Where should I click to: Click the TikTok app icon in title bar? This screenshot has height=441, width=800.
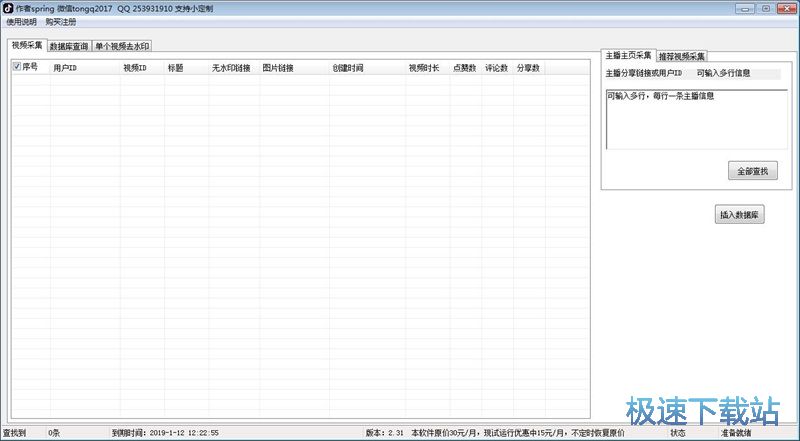coord(8,9)
